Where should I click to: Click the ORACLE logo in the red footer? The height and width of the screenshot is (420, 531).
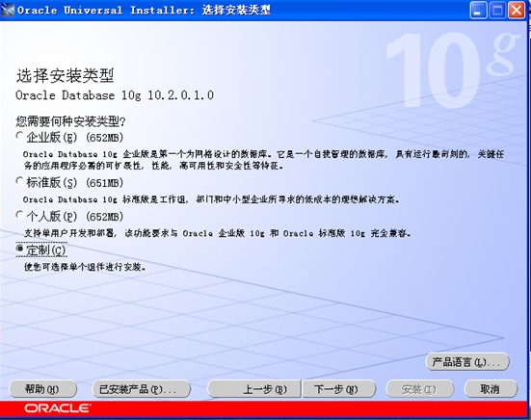57,408
